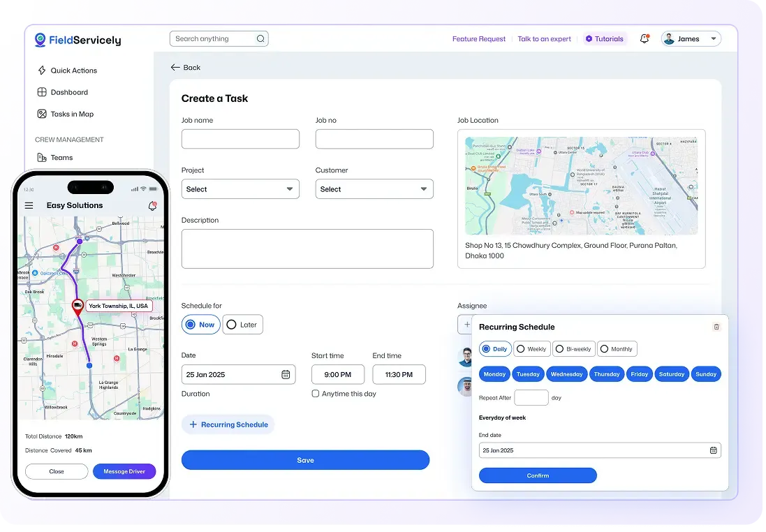The height and width of the screenshot is (532, 766).
Task: Click the back arrow above Create a Task
Action: [175, 67]
